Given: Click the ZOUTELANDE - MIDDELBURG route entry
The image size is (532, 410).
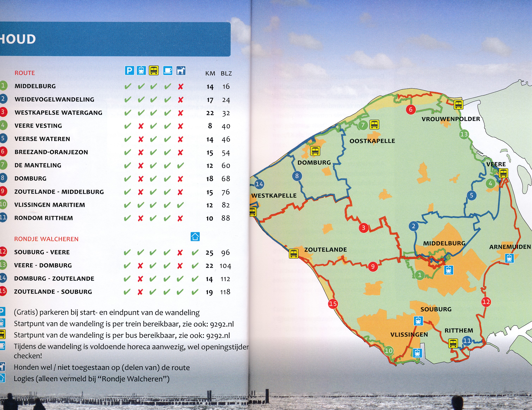Looking at the screenshot, I should [x=59, y=192].
